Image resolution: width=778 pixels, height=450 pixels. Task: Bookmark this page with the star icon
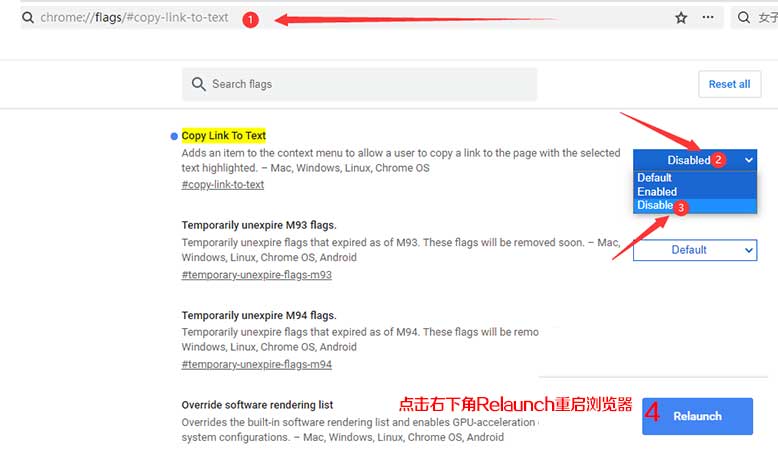click(681, 18)
